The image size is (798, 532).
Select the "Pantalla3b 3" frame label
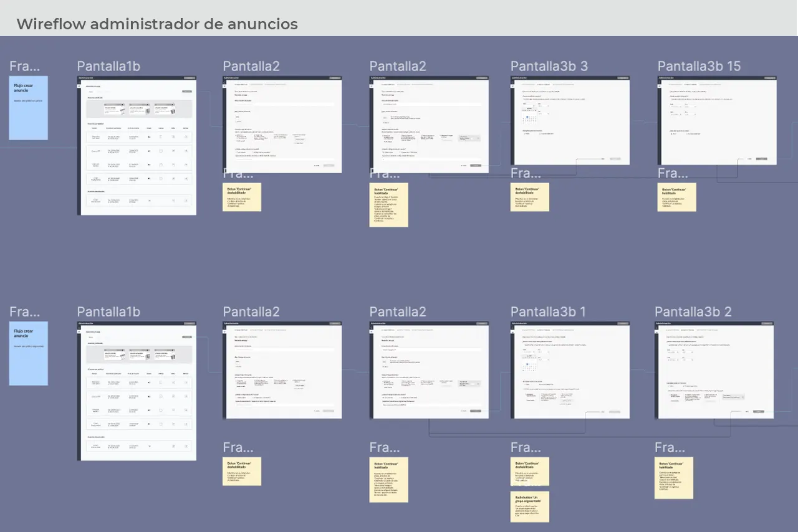click(x=549, y=66)
